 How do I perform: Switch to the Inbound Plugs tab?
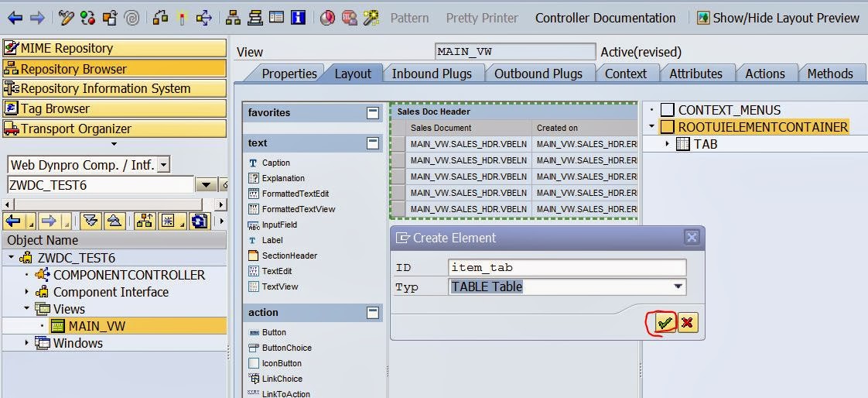(432, 74)
